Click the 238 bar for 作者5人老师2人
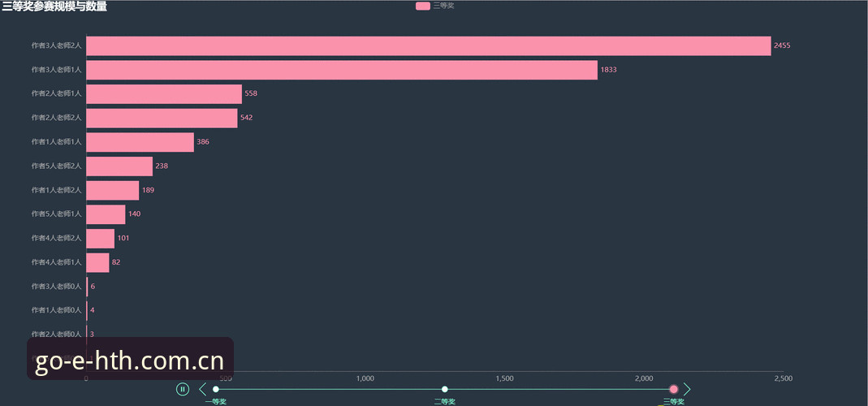 click(x=119, y=166)
